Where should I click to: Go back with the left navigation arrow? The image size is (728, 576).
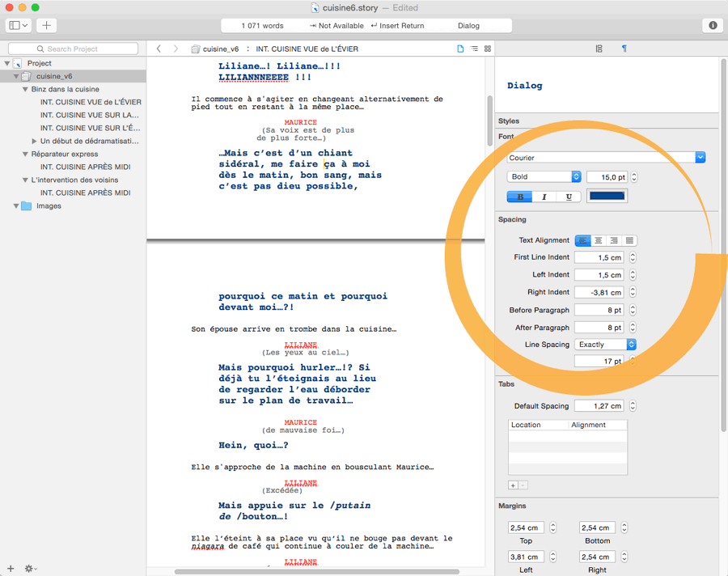click(159, 49)
